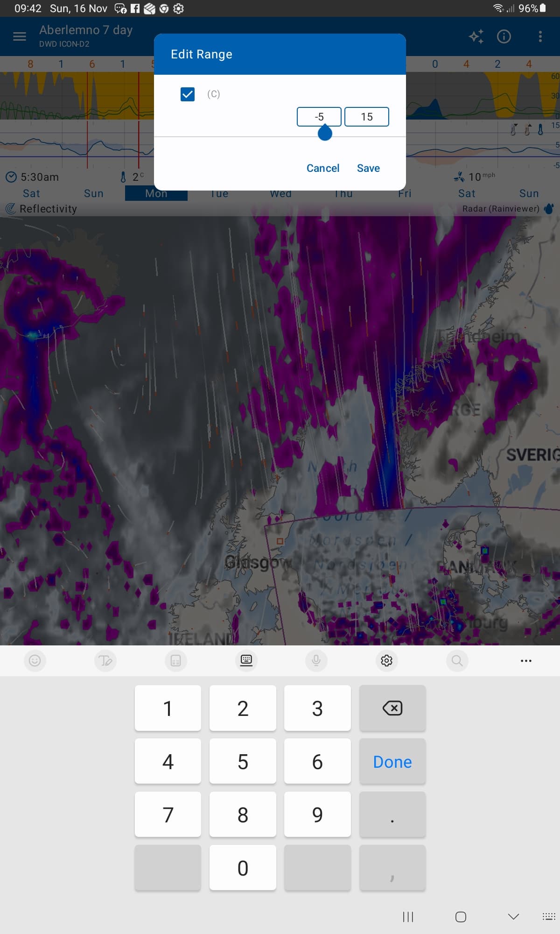Select the Fri day tab

pyautogui.click(x=405, y=194)
